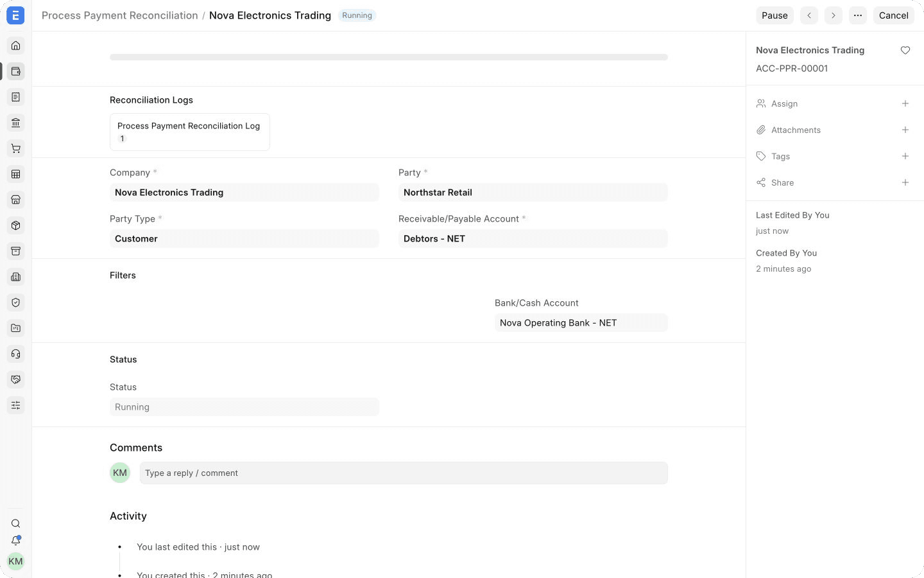Open the KM user avatar in the sidebar
This screenshot has width=924, height=578.
click(15, 561)
